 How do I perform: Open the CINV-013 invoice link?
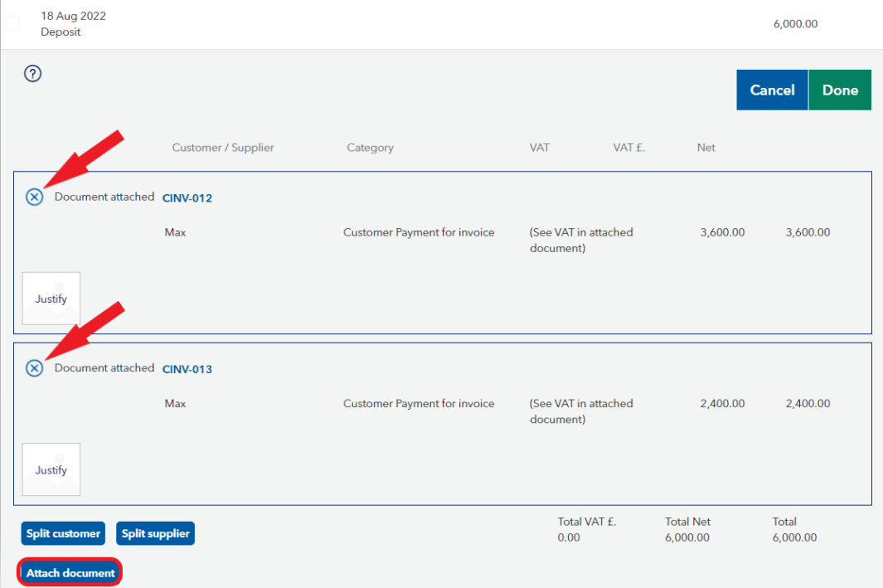(x=187, y=369)
